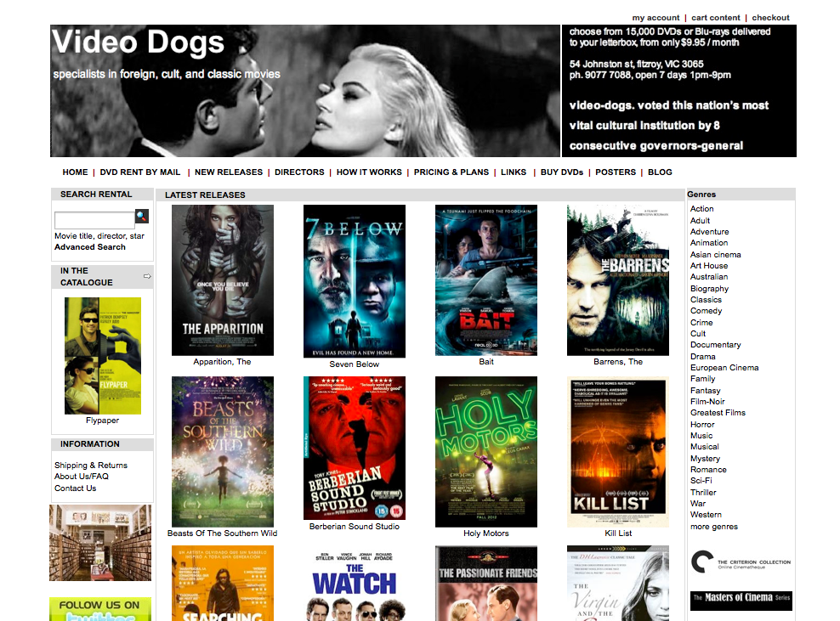Screen dimensions: 840x621
Task: Open The Apparition poster
Action: pyautogui.click(x=222, y=280)
